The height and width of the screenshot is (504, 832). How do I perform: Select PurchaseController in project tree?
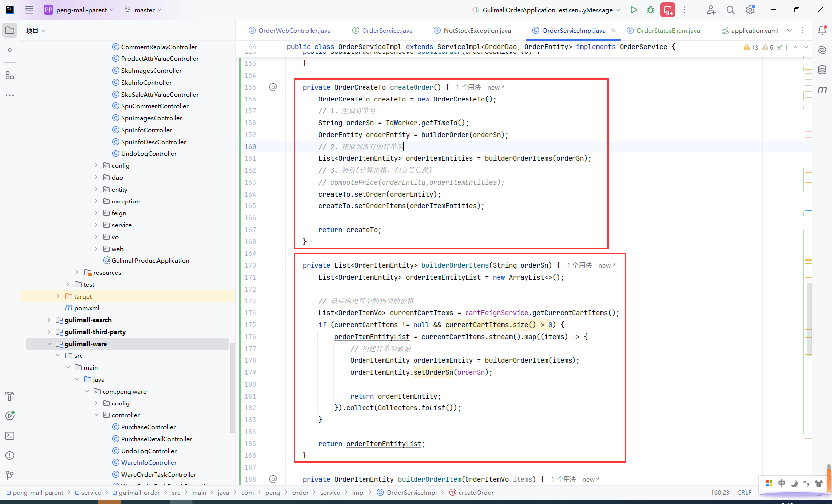click(x=144, y=427)
